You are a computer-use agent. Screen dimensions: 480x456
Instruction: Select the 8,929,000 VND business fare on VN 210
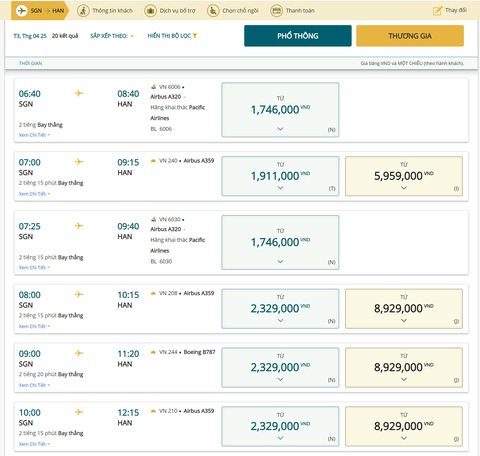(x=404, y=426)
